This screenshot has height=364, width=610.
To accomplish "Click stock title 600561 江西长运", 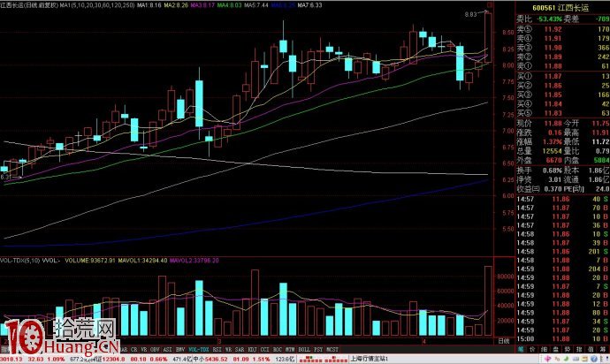I will click(x=560, y=7).
